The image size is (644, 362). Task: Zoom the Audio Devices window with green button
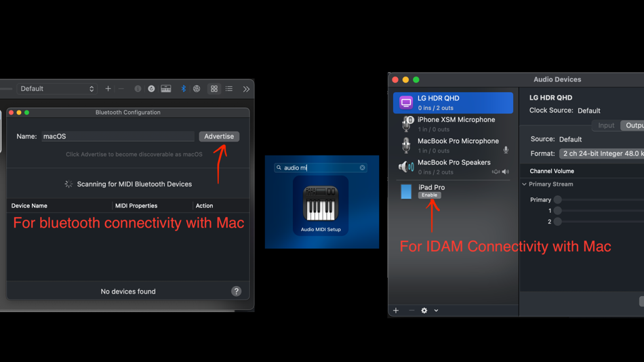tap(416, 80)
